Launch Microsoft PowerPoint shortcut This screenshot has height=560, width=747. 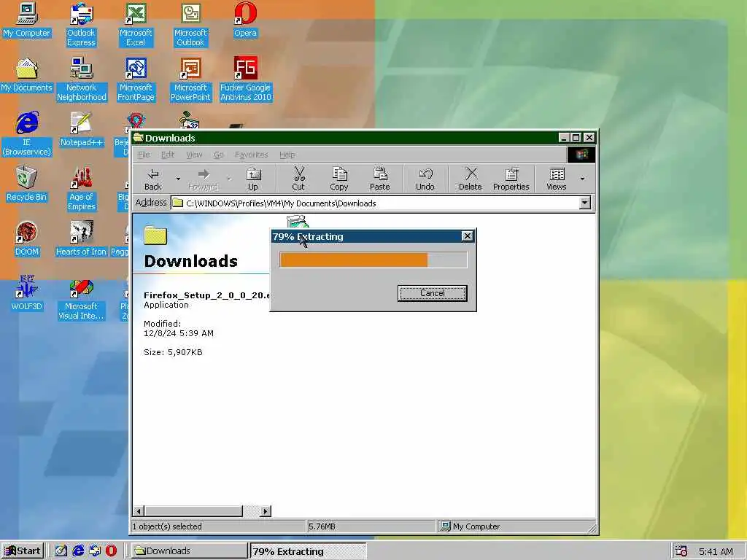[190, 79]
